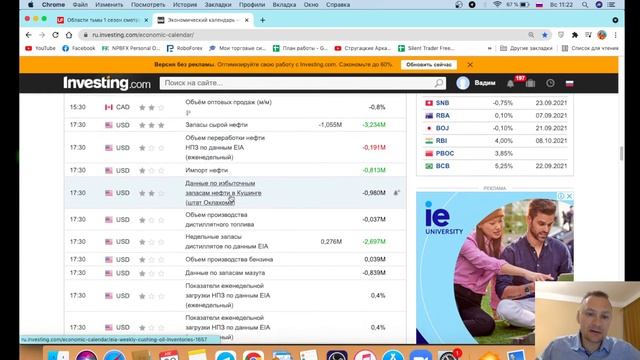Open language selector Russian flag

pyautogui.click(x=569, y=84)
